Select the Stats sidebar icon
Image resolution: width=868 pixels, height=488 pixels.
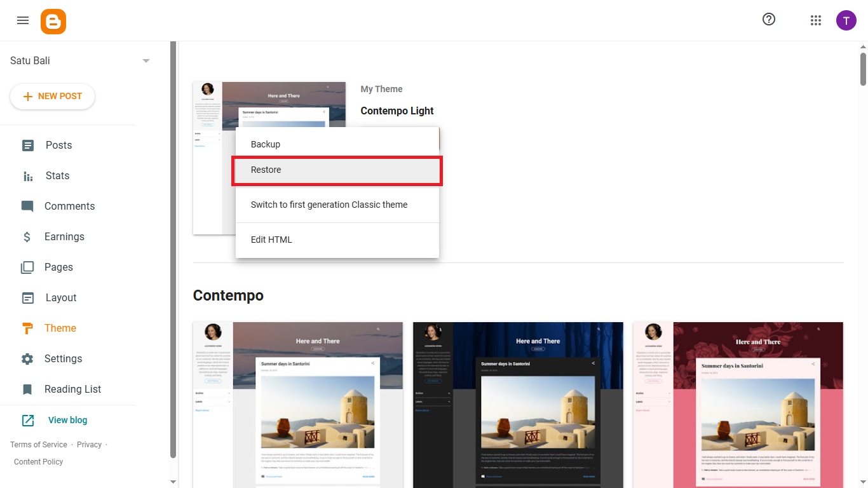click(28, 175)
